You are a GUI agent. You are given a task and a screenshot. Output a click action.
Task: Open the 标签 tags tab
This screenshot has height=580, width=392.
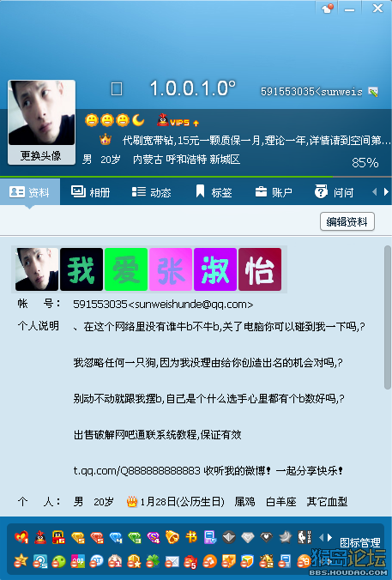(214, 192)
